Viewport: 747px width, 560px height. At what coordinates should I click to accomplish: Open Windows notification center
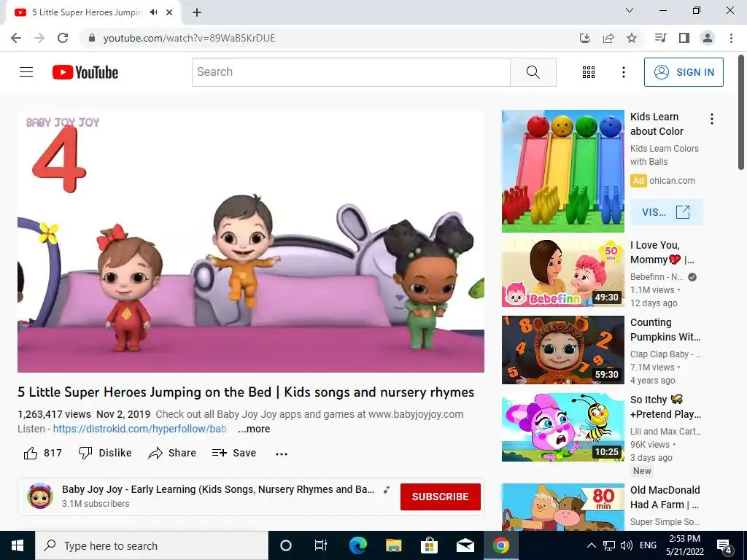[x=724, y=545]
